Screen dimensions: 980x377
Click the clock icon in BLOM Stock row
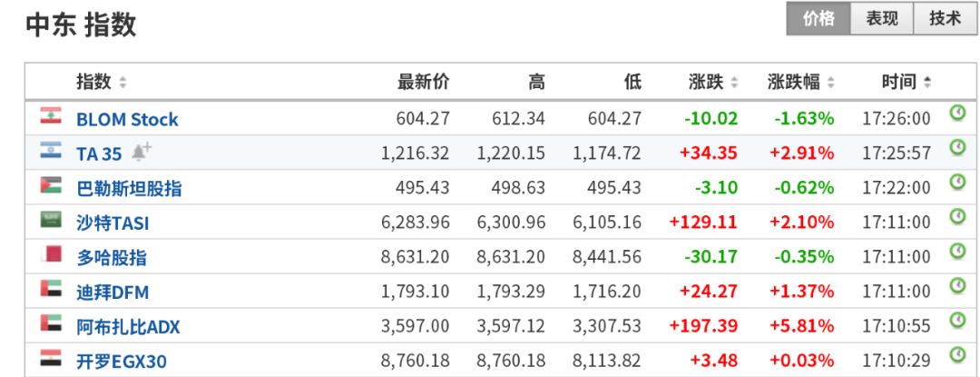coord(956,114)
